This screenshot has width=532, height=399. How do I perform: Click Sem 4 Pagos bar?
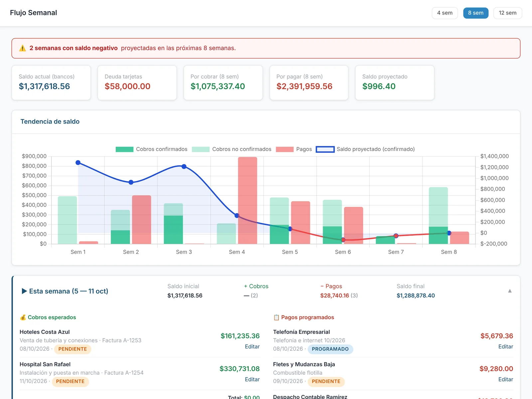pos(247,200)
